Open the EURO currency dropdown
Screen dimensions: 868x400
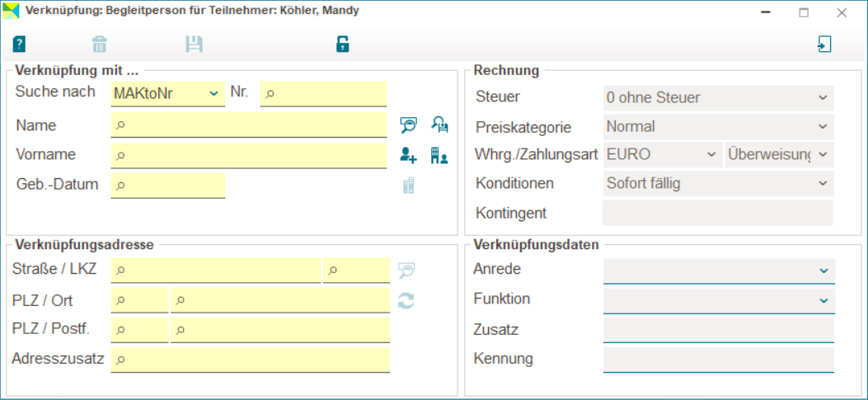coord(661,154)
